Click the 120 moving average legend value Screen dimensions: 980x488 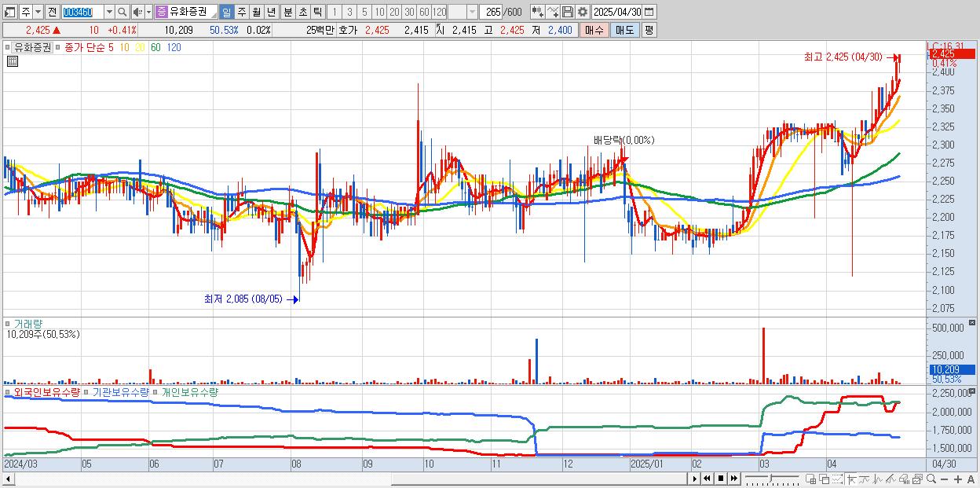174,47
